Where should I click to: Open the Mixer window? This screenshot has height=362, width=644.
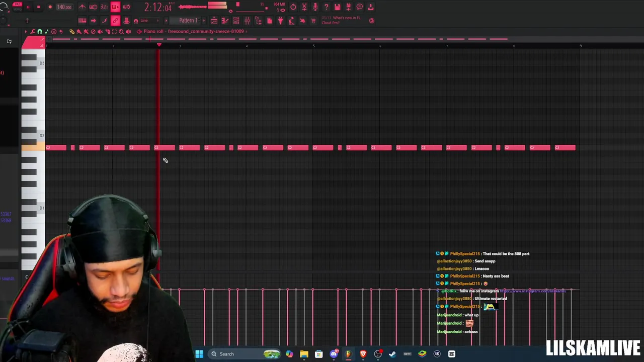point(247,21)
